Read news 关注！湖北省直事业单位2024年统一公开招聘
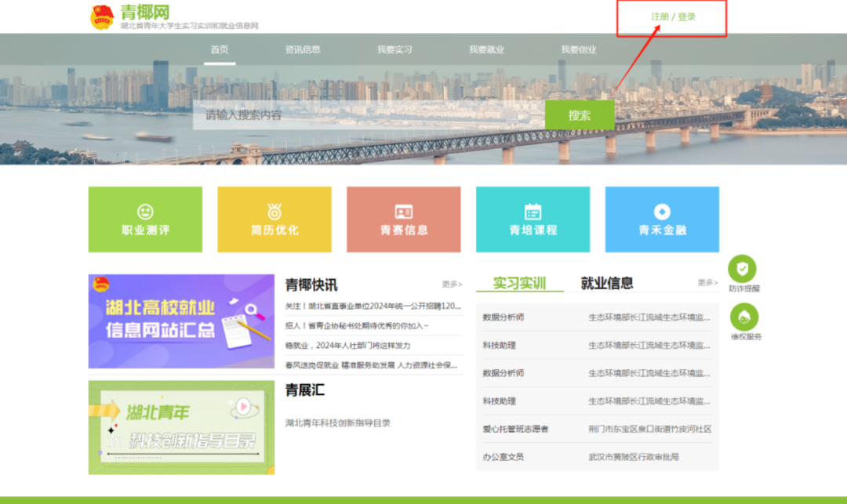Image resolution: width=847 pixels, height=504 pixels. [x=373, y=306]
